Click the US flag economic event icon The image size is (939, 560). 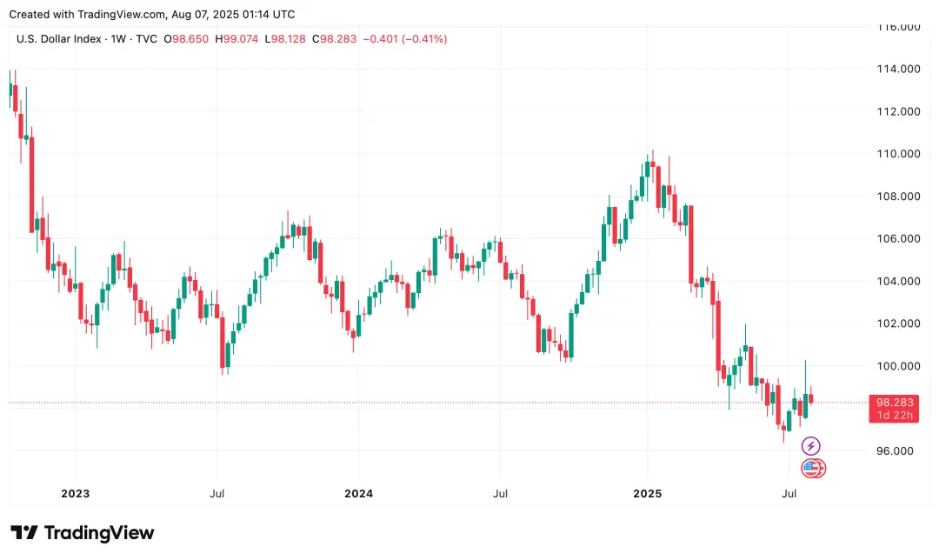[x=811, y=469]
